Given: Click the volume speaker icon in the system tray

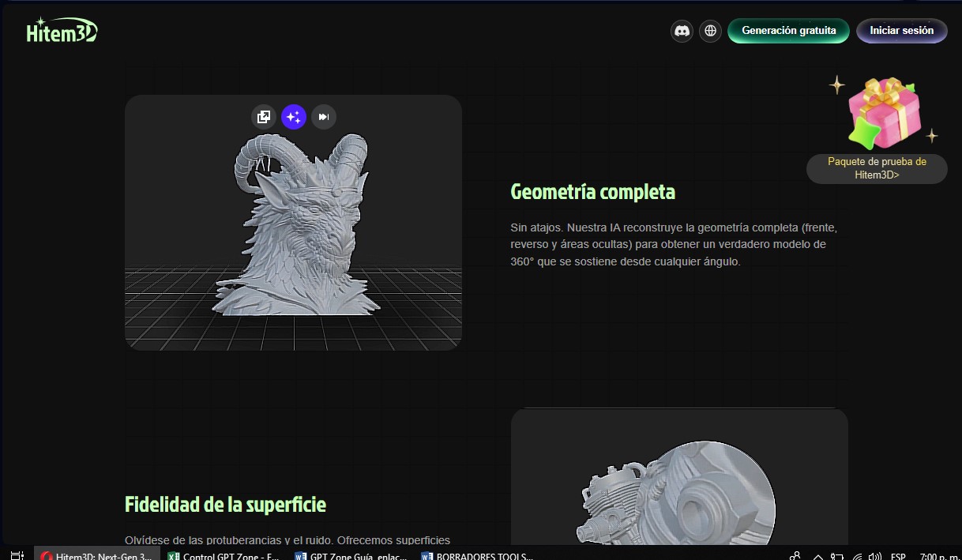Looking at the screenshot, I should click(876, 555).
